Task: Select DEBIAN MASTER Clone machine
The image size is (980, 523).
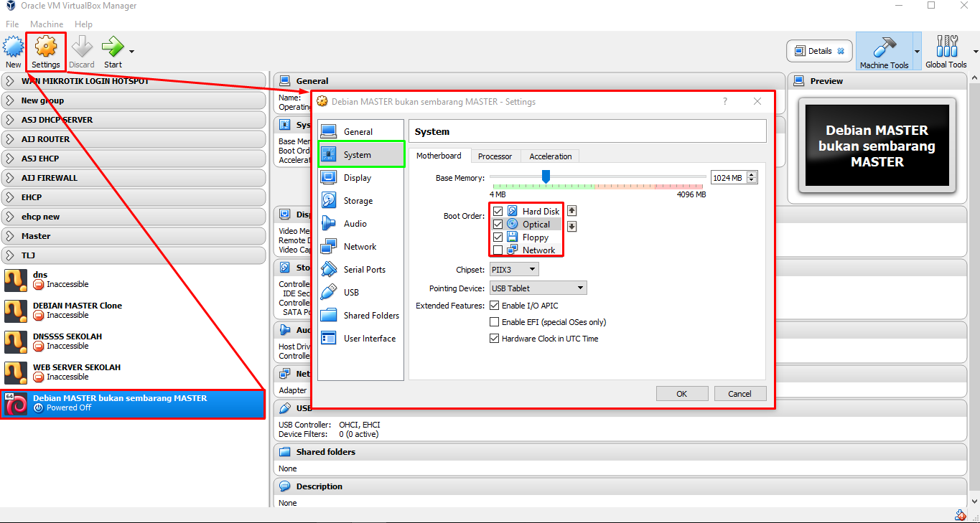Action: (x=133, y=311)
